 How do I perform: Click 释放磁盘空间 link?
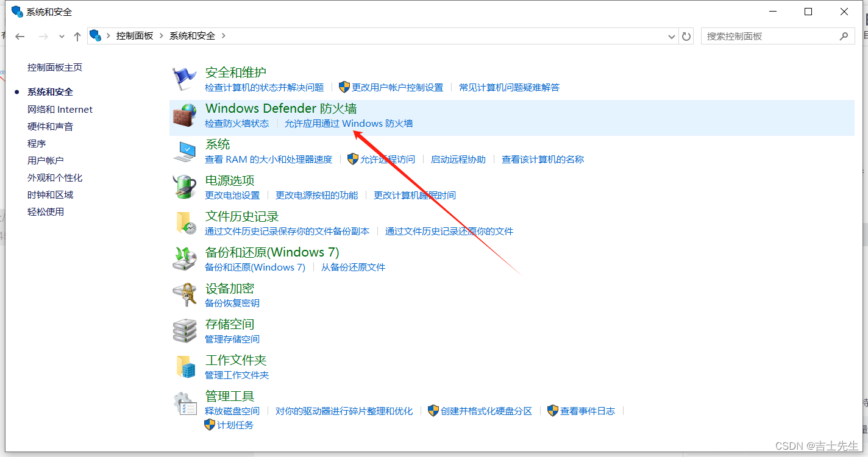pos(232,411)
